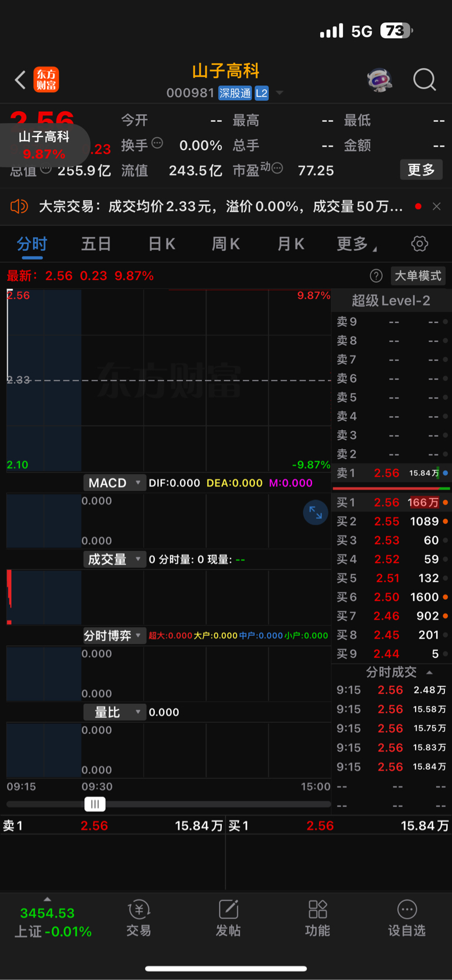Tap the question mark help icon
Viewport: 452px width, 980px height.
tap(376, 275)
